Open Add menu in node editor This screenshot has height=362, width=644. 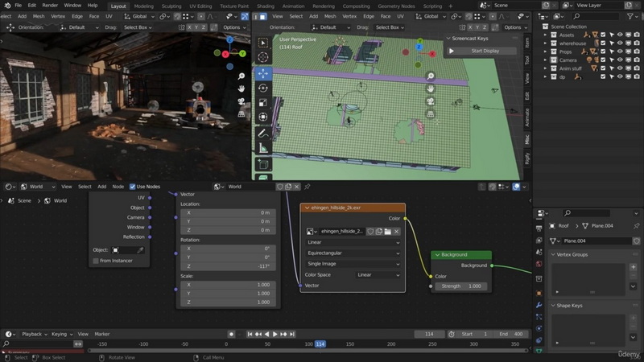(102, 187)
